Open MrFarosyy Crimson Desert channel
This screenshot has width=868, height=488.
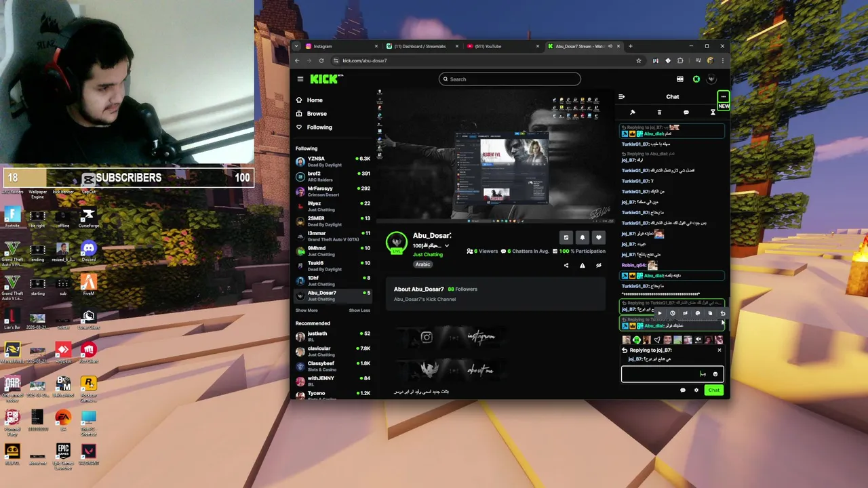[333, 191]
